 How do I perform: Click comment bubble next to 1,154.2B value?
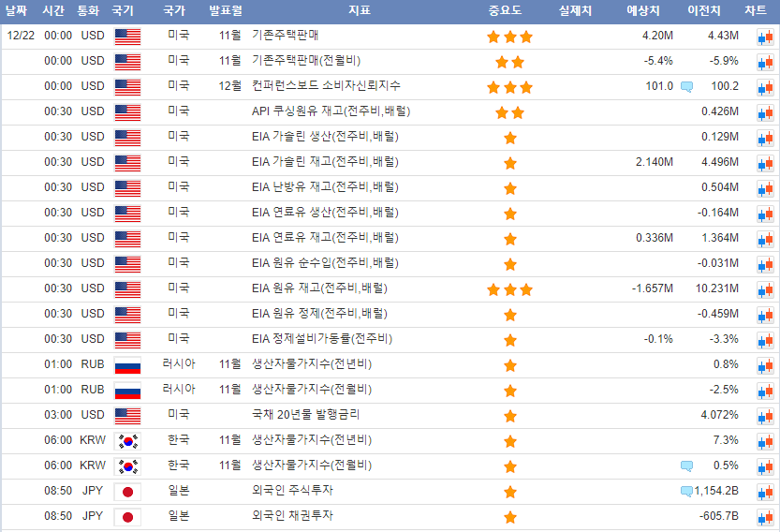click(686, 491)
